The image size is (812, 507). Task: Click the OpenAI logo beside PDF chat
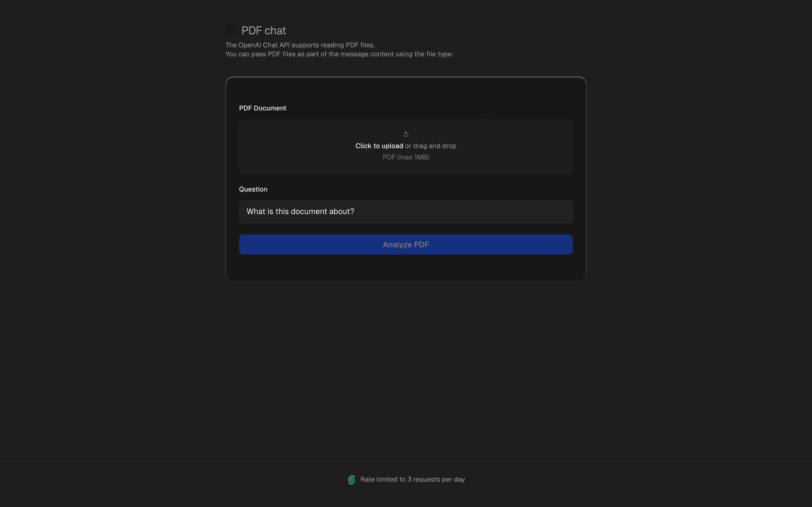click(231, 30)
